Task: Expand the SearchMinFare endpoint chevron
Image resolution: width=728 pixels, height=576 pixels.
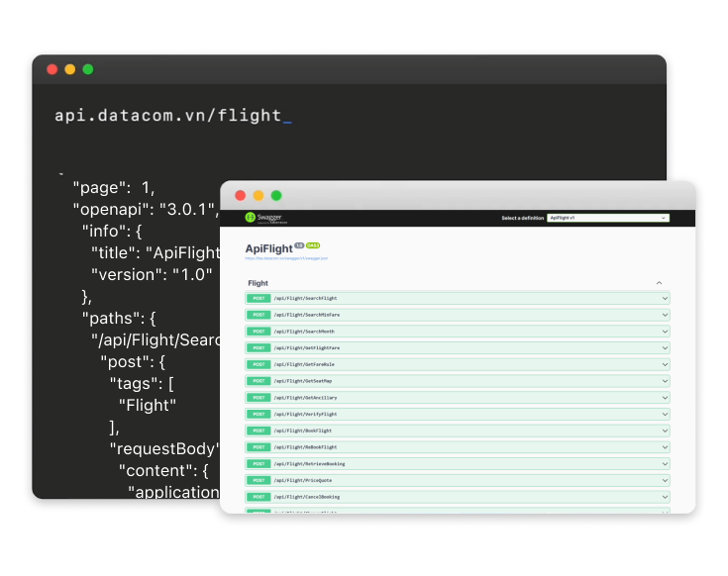Action: coord(665,315)
